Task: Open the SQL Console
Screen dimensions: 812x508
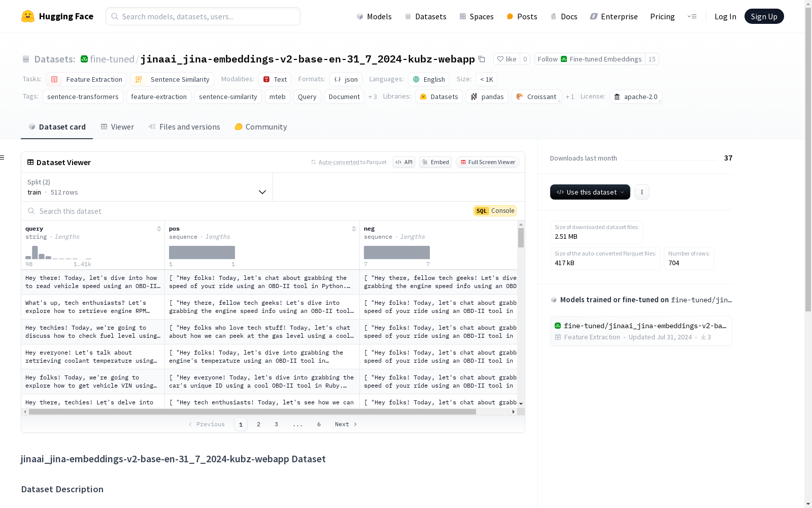Action: click(495, 211)
